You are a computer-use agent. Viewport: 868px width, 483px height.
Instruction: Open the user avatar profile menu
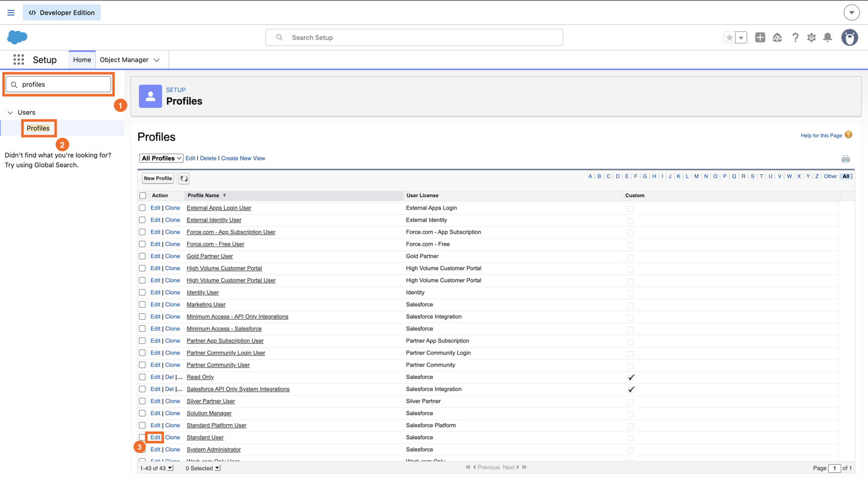pos(850,37)
